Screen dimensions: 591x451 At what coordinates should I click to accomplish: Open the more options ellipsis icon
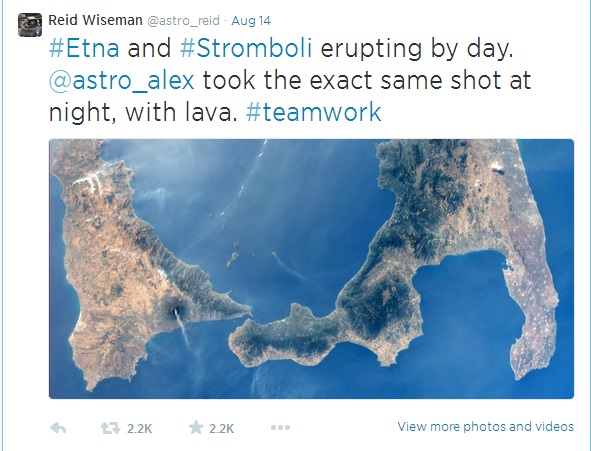[x=280, y=428]
